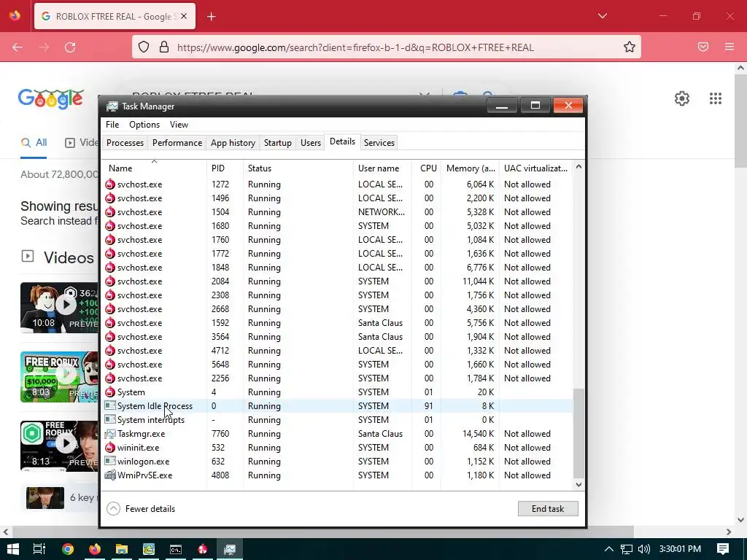747x560 pixels.
Task: Switch to the App history tab
Action: click(233, 143)
